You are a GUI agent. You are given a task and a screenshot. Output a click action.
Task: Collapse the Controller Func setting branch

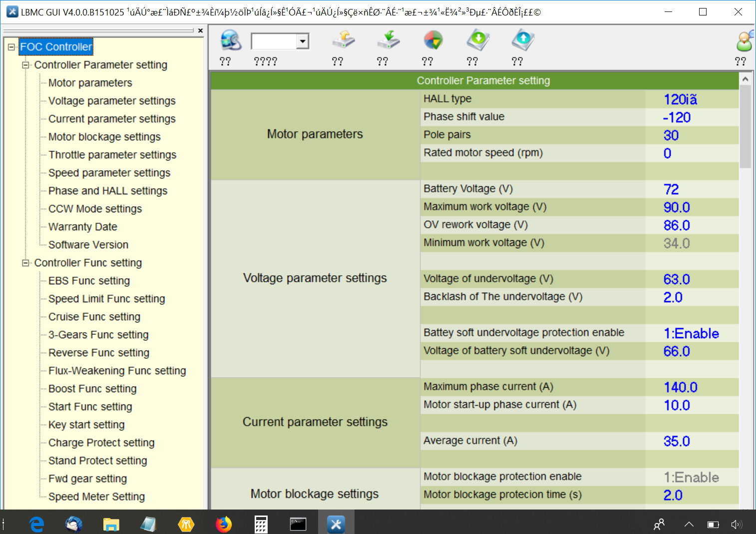pos(25,263)
